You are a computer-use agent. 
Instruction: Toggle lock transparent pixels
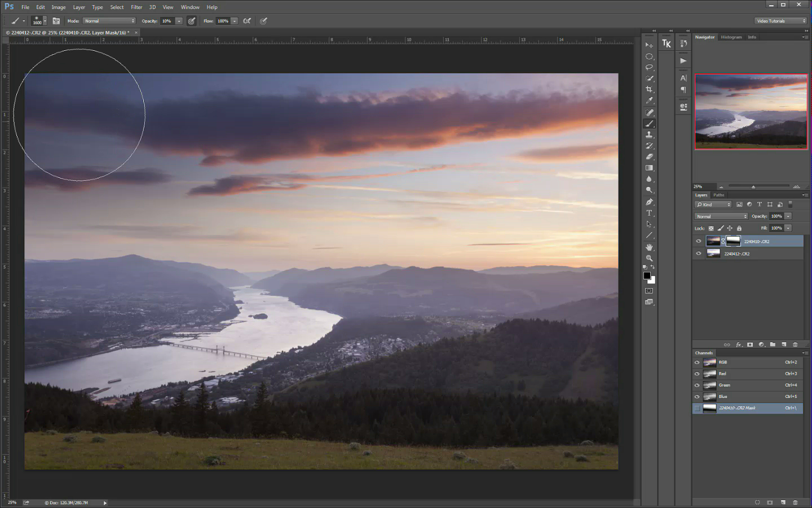711,228
